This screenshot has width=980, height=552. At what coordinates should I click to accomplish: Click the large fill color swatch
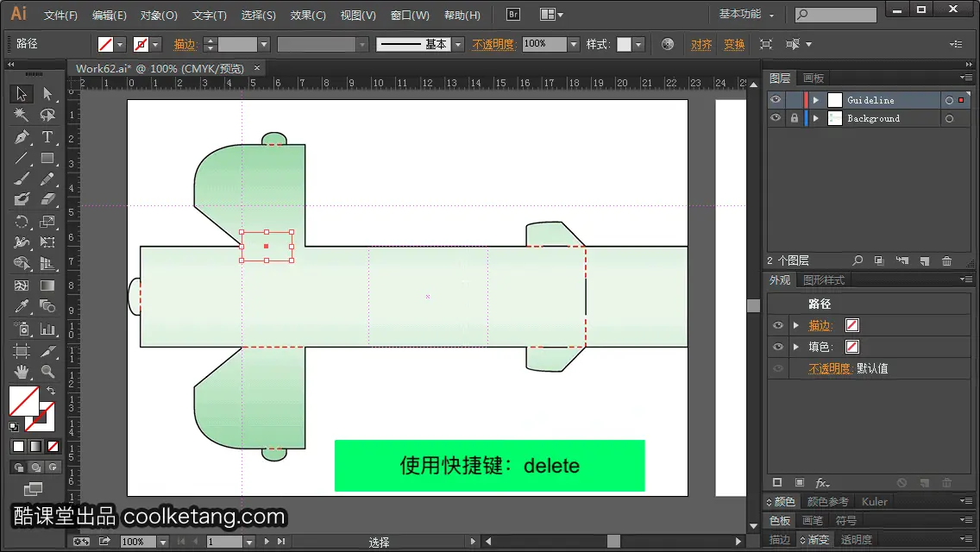pyautogui.click(x=24, y=401)
